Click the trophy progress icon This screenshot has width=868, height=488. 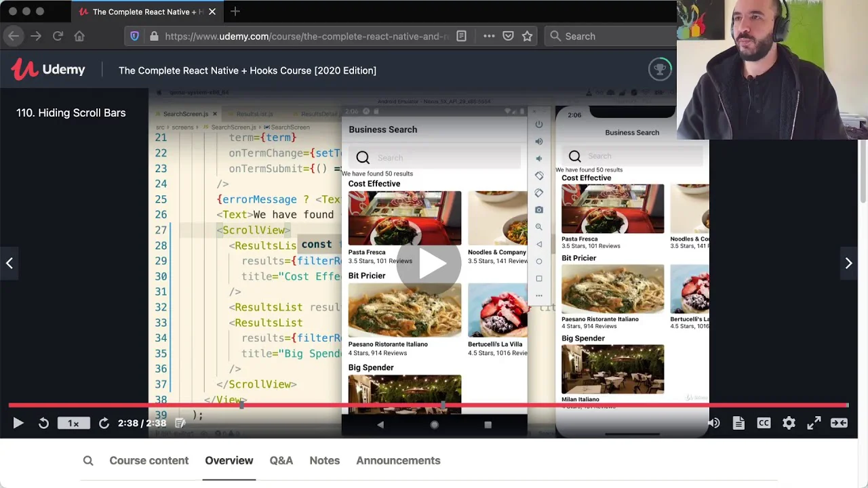(659, 69)
